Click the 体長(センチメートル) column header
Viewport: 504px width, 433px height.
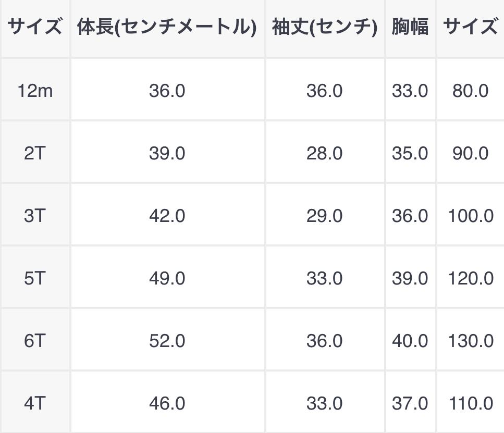[167, 27]
